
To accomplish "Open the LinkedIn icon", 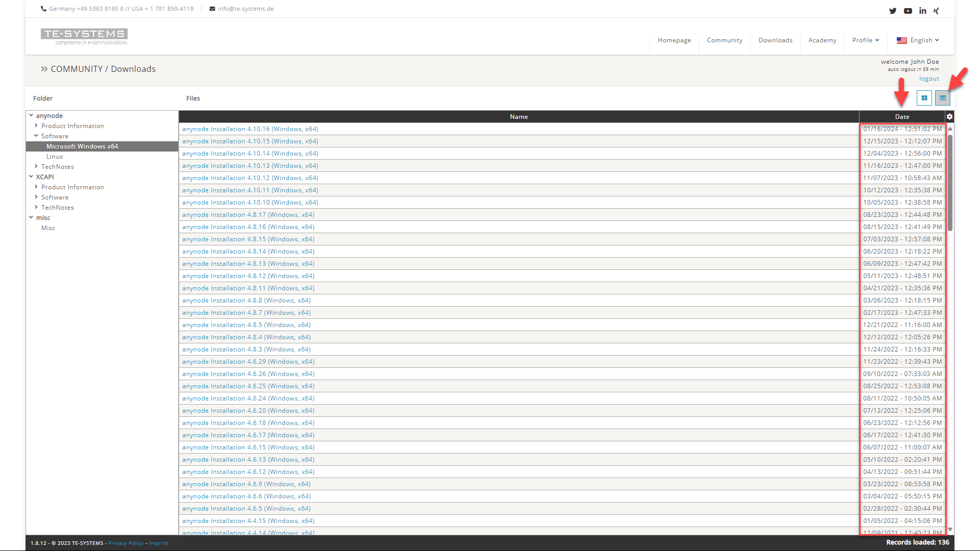I will pyautogui.click(x=922, y=11).
